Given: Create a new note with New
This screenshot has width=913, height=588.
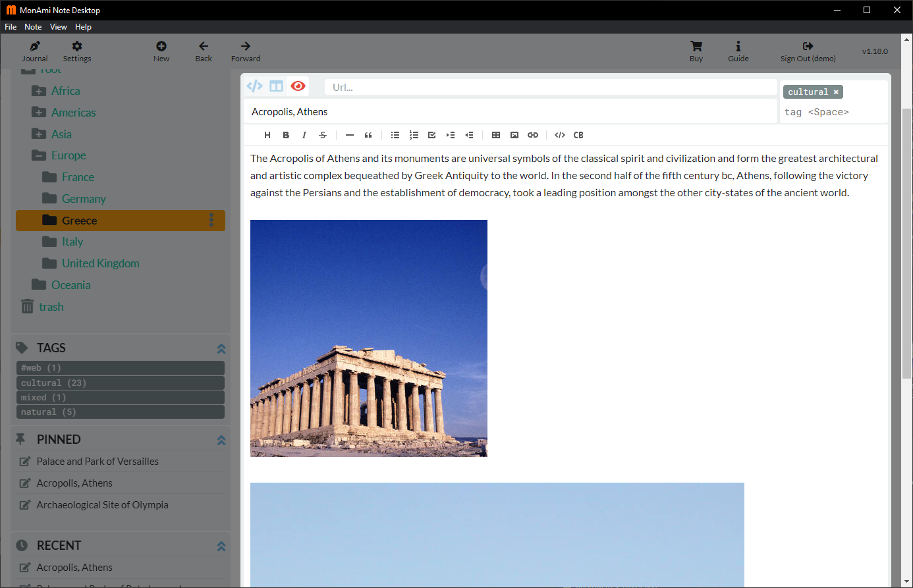Looking at the screenshot, I should 161,51.
